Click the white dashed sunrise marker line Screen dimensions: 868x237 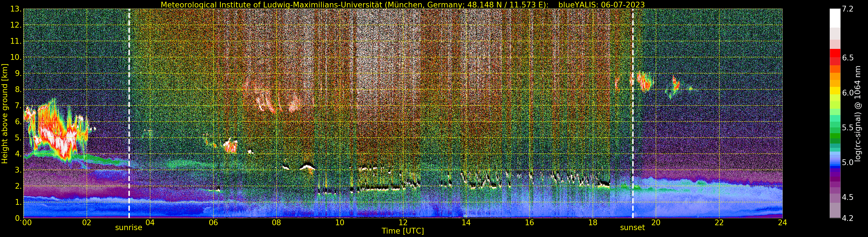pyautogui.click(x=129, y=113)
